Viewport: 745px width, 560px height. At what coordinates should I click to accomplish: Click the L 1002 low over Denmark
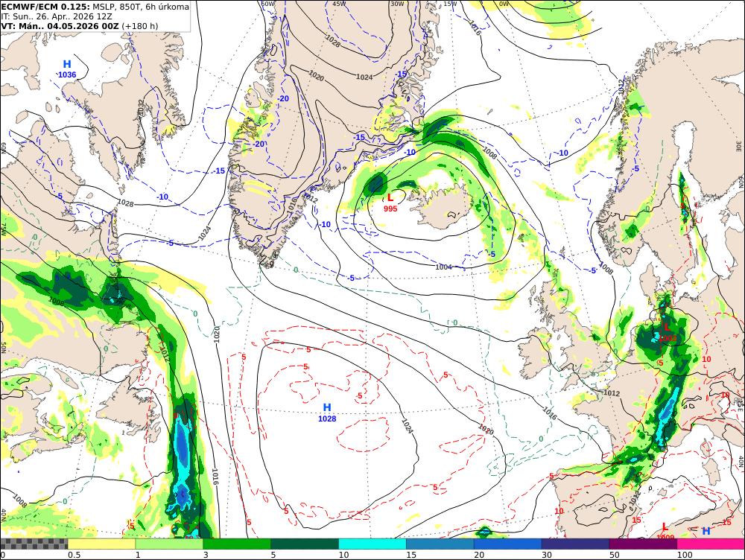point(667,332)
